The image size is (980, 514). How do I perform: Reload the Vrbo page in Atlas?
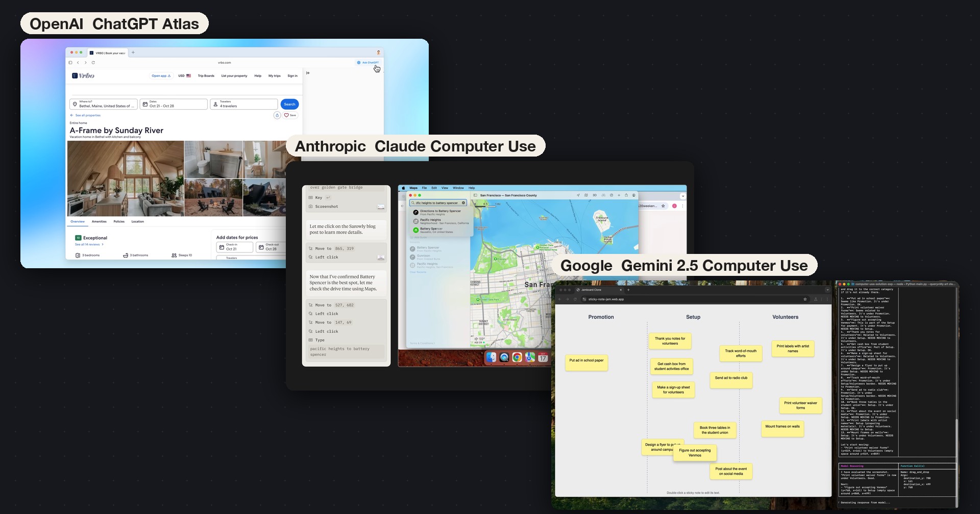[x=93, y=63]
